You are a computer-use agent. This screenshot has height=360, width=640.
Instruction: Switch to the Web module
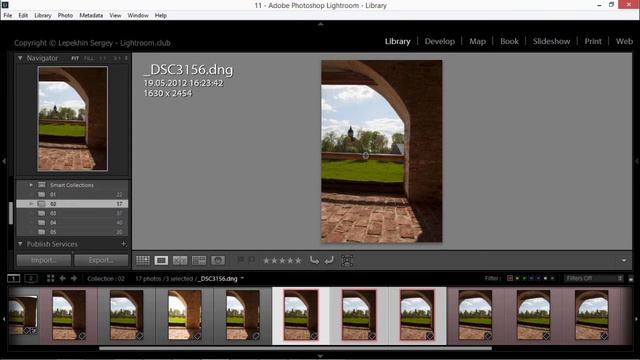[624, 41]
